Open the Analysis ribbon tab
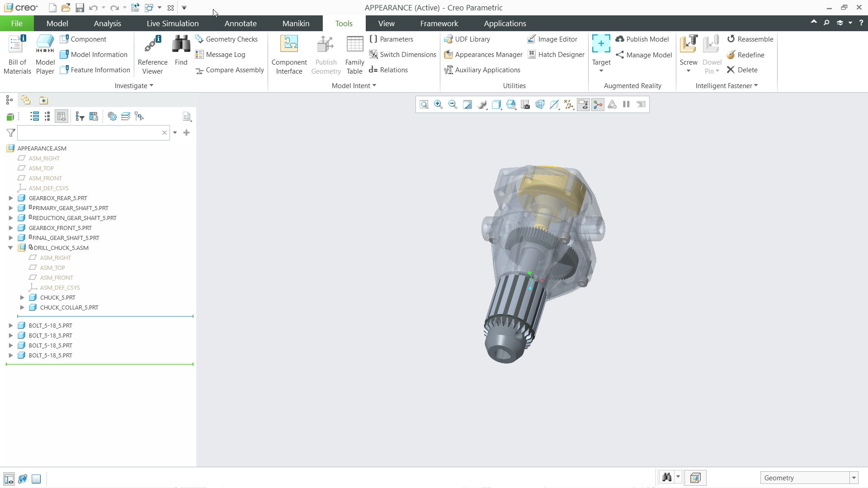Screen dimensions: 868x488 [x=108, y=23]
